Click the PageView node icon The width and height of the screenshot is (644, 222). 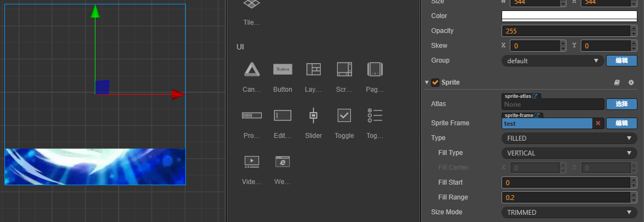point(375,69)
